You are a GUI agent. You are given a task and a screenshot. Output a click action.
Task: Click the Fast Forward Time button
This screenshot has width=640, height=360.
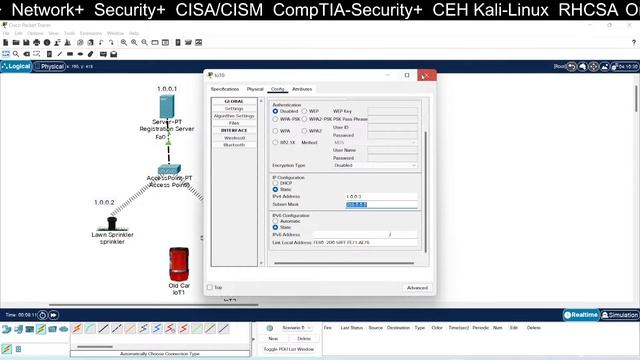[x=53, y=315]
